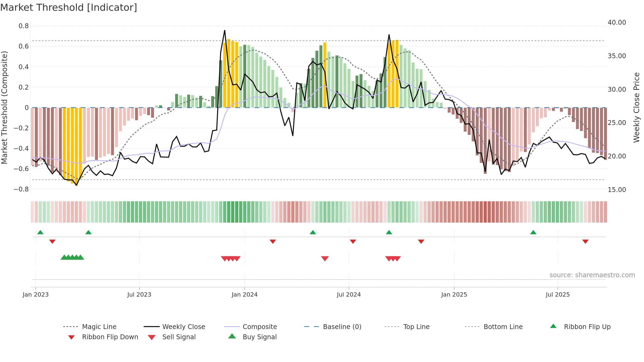Toggle the Ribbon Flip Down legend entry
The image size is (644, 362).
tap(103, 337)
